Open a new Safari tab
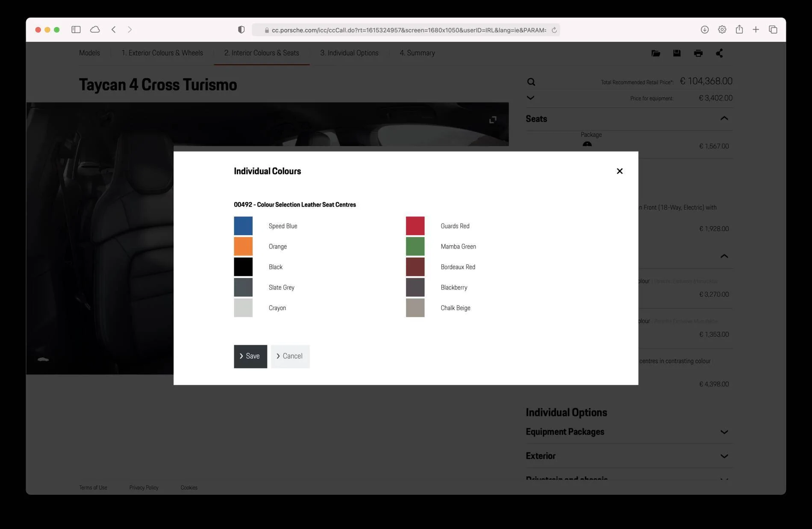The image size is (812, 529). (x=756, y=30)
